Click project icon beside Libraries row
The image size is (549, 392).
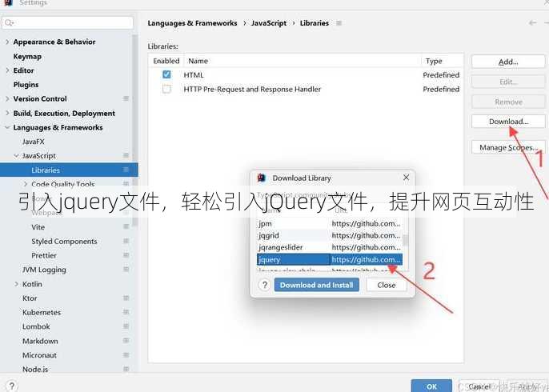coord(126,170)
